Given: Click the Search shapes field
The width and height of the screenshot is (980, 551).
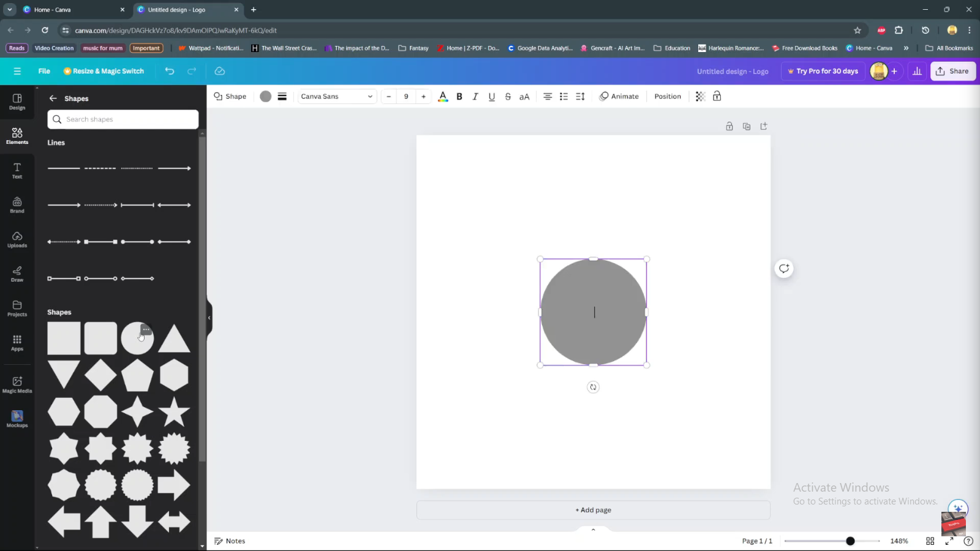Looking at the screenshot, I should [123, 119].
